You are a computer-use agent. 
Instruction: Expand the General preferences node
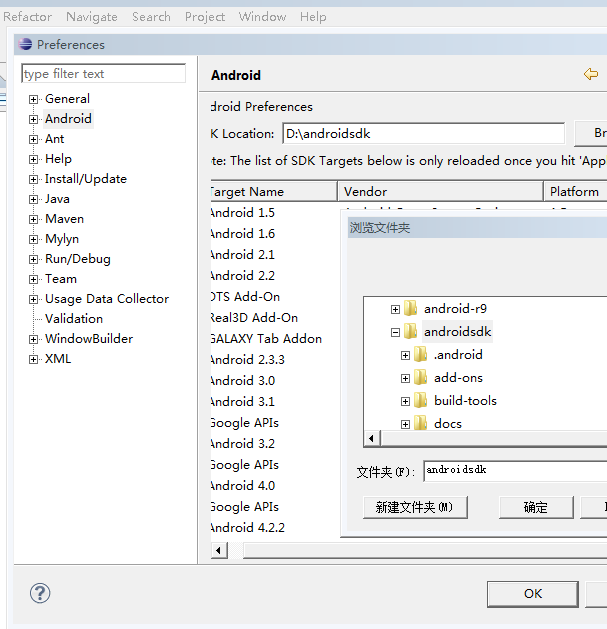(x=33, y=99)
